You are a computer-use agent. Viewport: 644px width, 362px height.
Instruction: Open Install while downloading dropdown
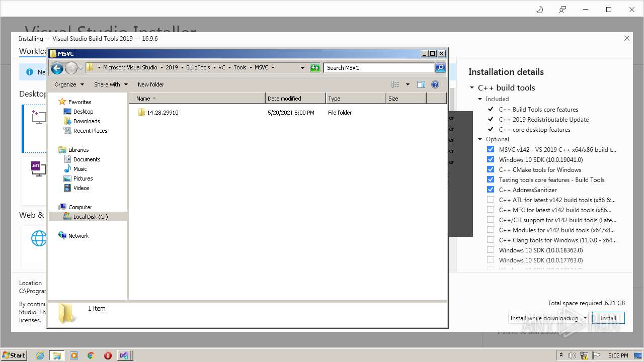(x=548, y=318)
